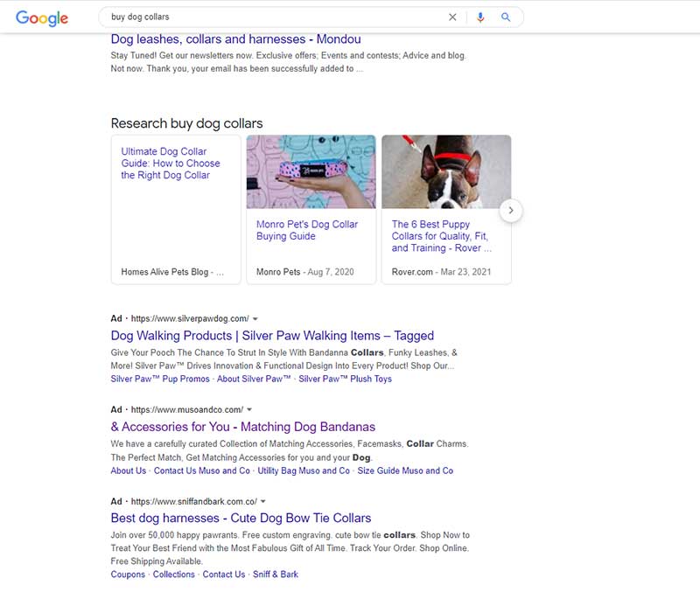Click inside the search input field
This screenshot has width=700, height=599.
(x=262, y=17)
